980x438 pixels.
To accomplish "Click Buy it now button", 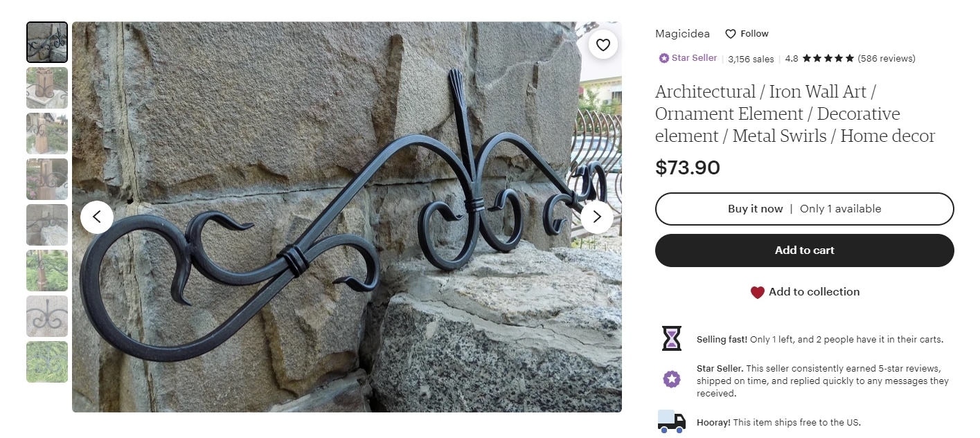I will pos(805,209).
